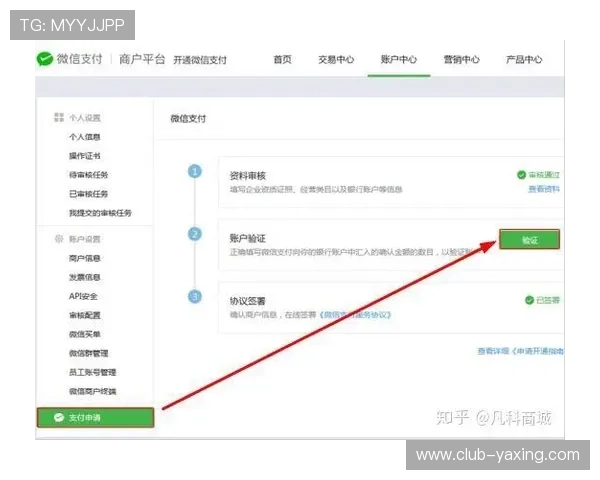Select 已审核任务 sidebar item

pyautogui.click(x=88, y=194)
